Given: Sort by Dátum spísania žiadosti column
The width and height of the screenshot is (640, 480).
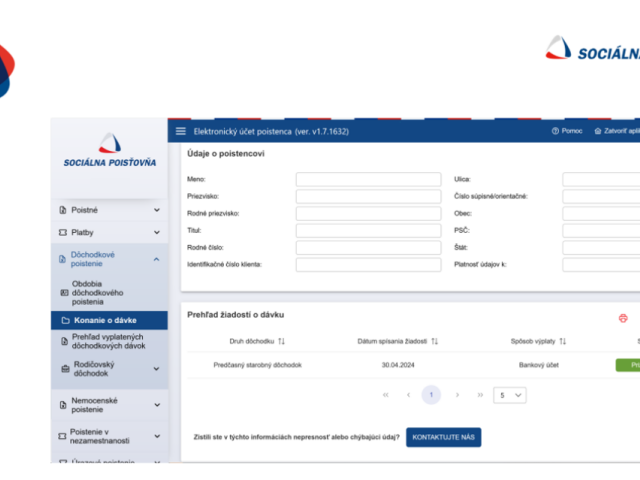Looking at the screenshot, I should [434, 341].
